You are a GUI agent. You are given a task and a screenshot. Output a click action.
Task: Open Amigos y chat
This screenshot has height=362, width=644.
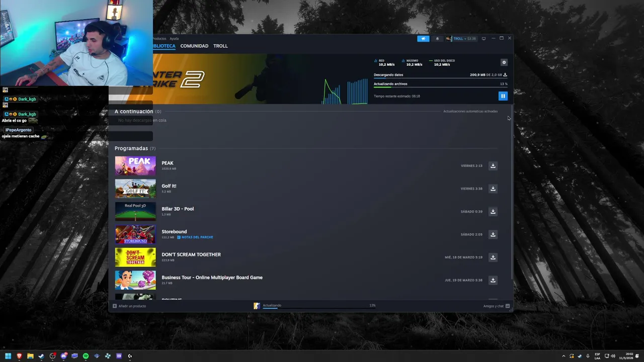(496, 306)
